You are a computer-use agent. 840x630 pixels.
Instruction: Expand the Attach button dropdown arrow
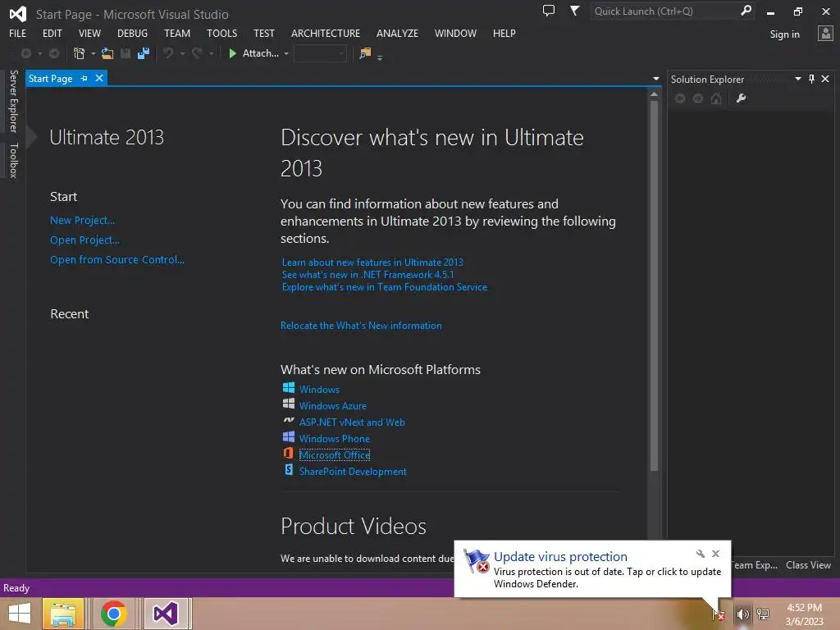286,53
